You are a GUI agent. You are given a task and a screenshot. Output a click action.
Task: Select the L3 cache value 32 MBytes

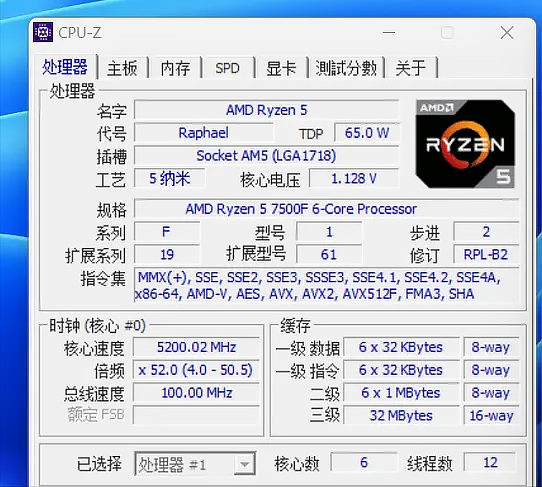click(401, 415)
